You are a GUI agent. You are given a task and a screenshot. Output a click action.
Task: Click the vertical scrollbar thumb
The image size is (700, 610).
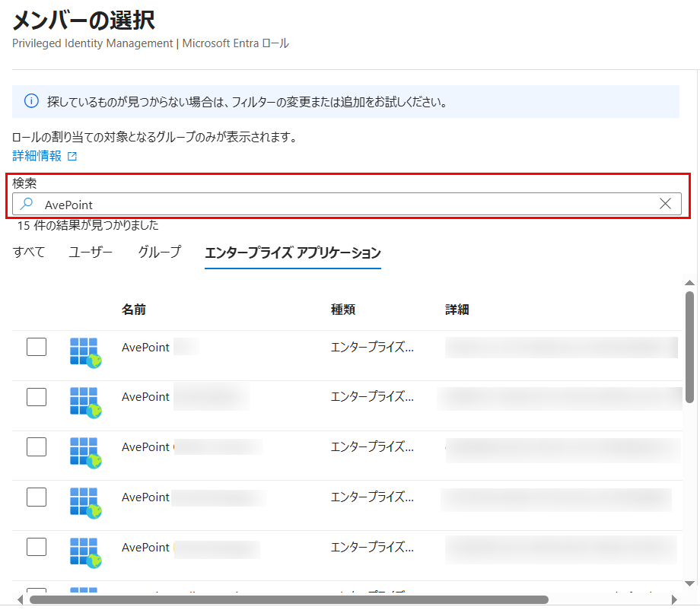pyautogui.click(x=690, y=347)
